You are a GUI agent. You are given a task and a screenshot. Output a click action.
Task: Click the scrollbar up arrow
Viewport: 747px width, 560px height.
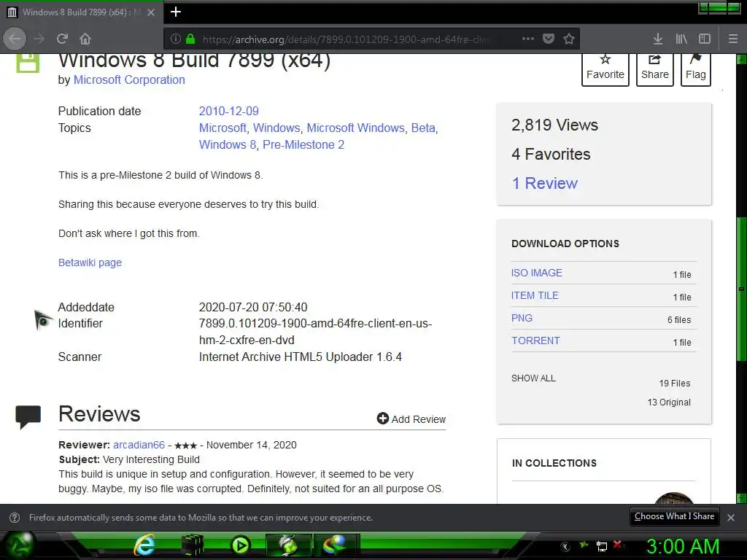(x=741, y=59)
